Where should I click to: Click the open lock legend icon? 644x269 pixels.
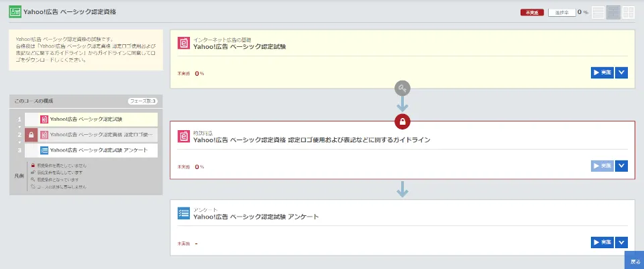click(x=33, y=172)
